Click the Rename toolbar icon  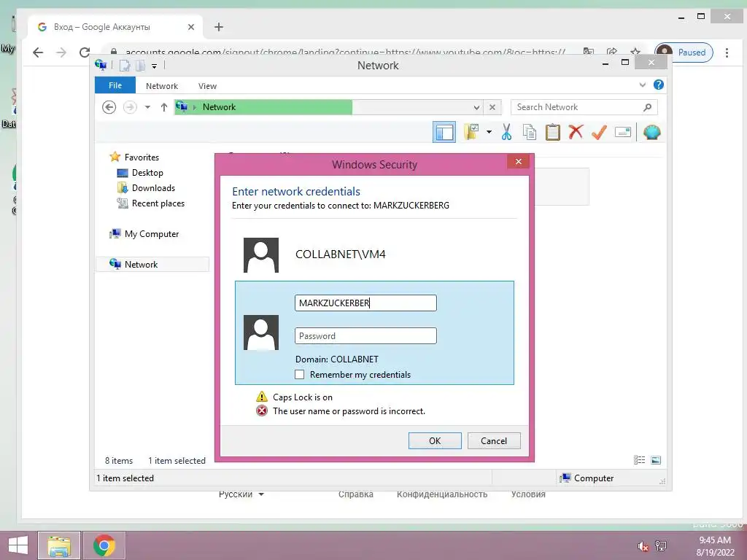pos(623,132)
